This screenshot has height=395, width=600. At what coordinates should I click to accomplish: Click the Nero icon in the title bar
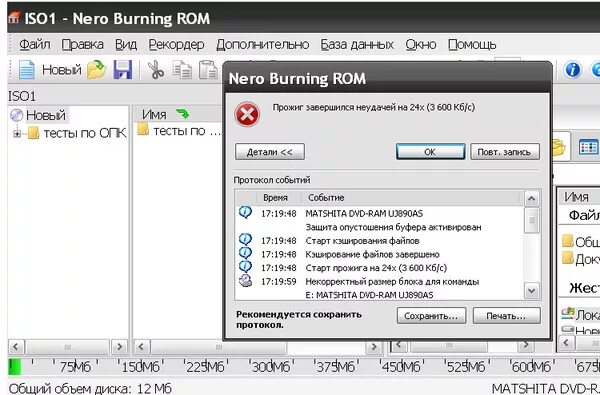14,18
